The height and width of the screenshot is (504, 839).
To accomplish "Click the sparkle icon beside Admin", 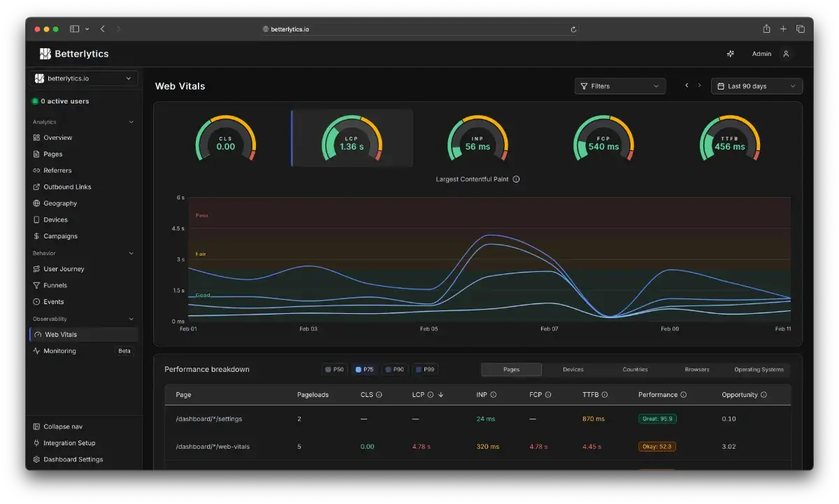I will (731, 54).
